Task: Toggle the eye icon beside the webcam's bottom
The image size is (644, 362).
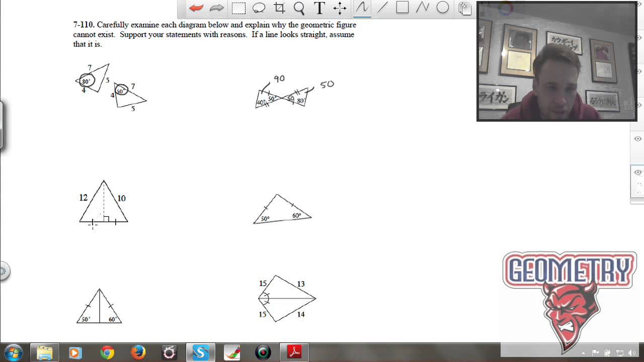Action: [638, 105]
